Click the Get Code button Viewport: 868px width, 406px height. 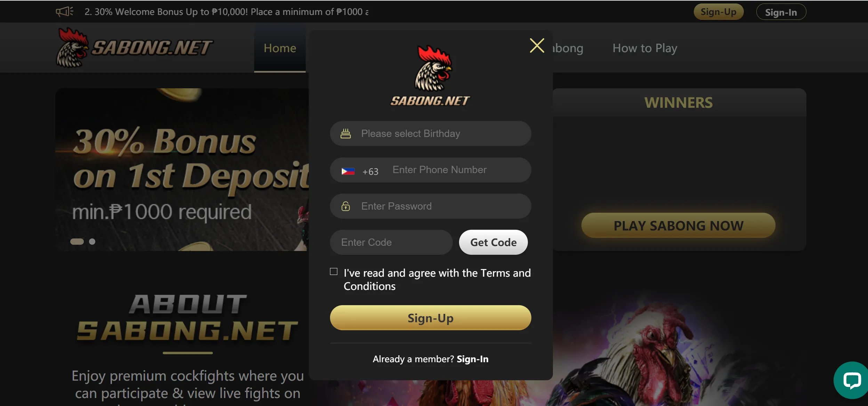pos(492,242)
